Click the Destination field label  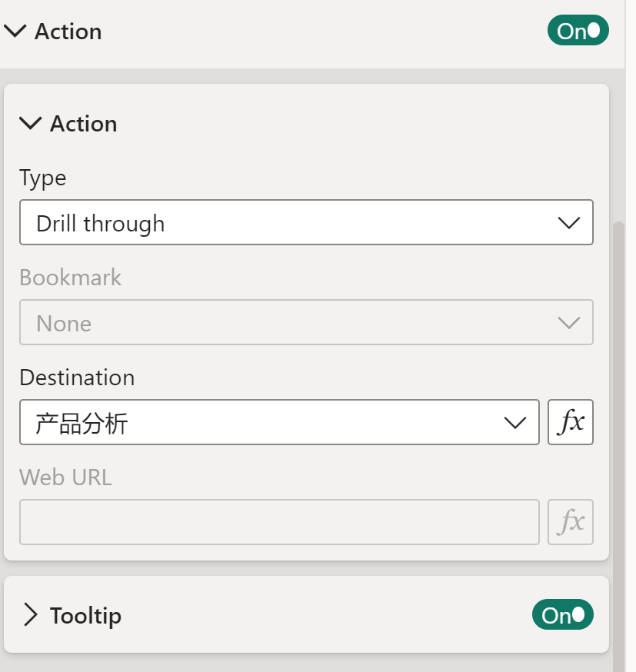(x=77, y=378)
